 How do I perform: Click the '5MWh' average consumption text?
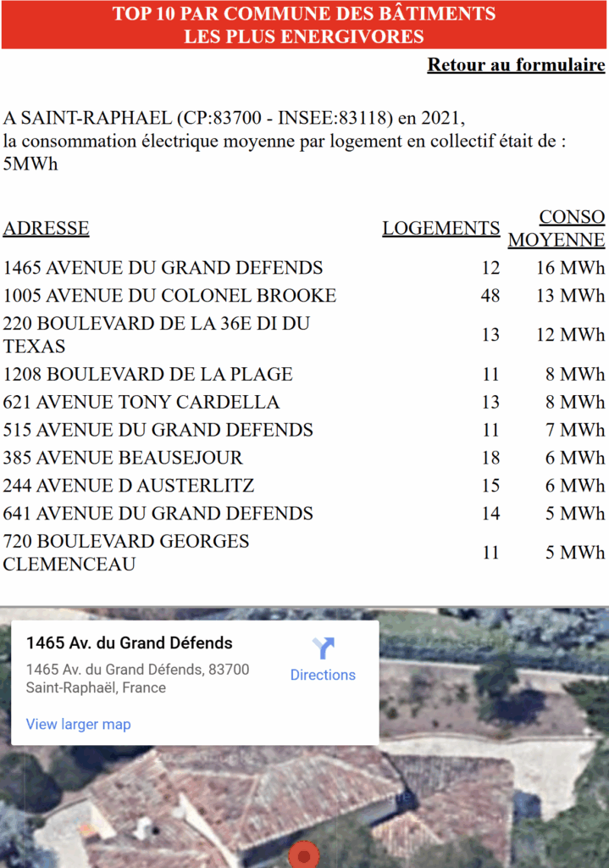click(x=30, y=164)
